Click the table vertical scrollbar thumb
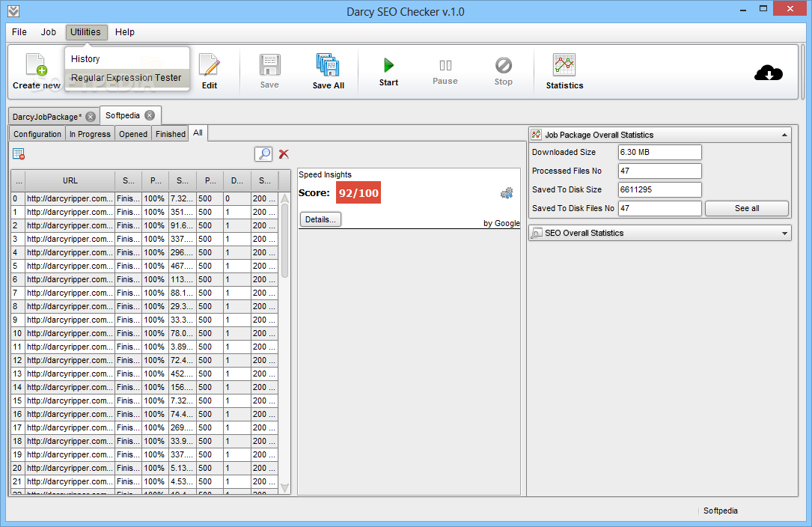 284,241
